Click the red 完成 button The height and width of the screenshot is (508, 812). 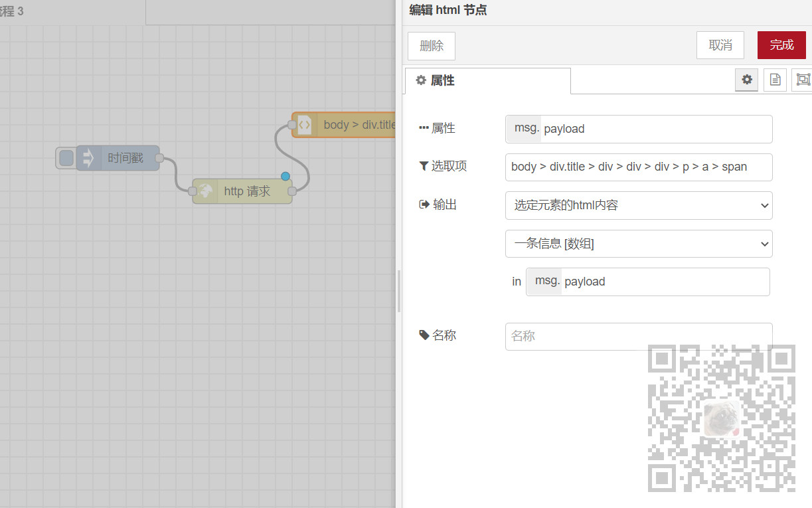coord(781,45)
